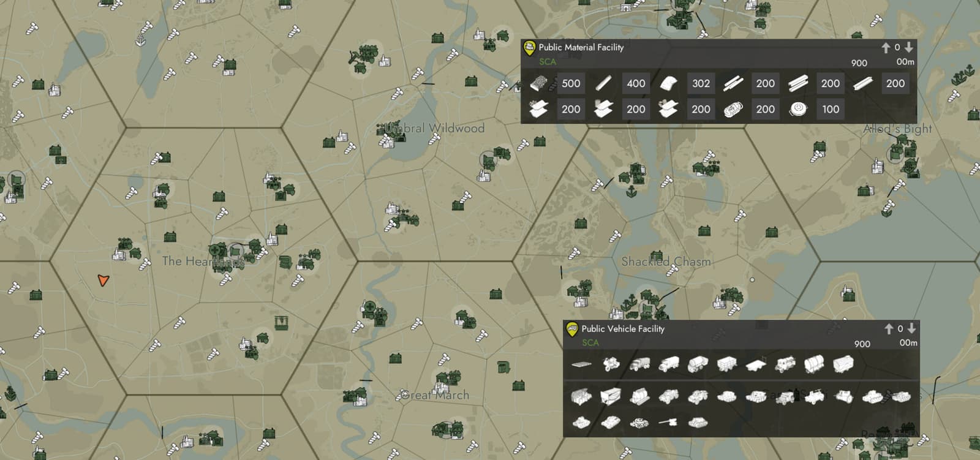Viewport: 980px width, 460px height.
Task: Select the flat pallet icon starting the vehicle list
Action: pyautogui.click(x=581, y=365)
